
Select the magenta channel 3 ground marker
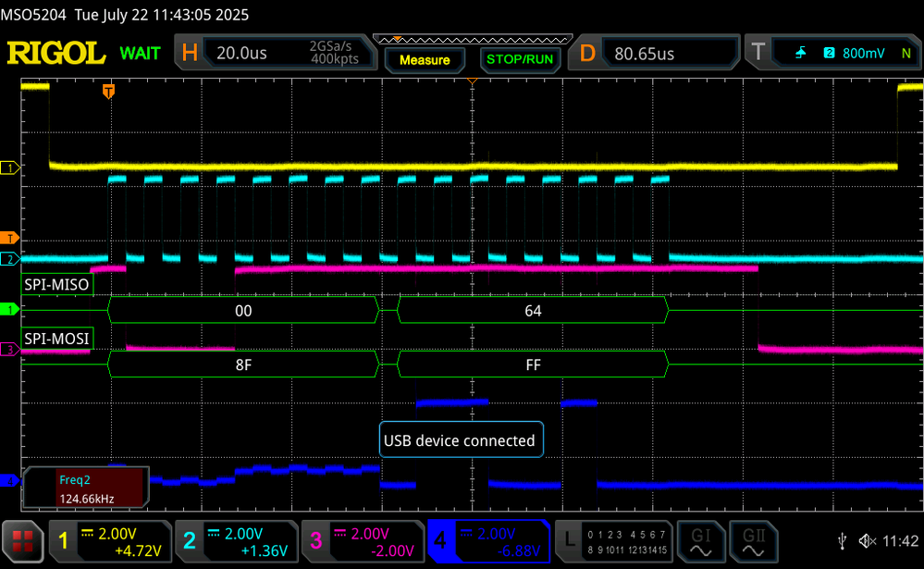[x=9, y=350]
